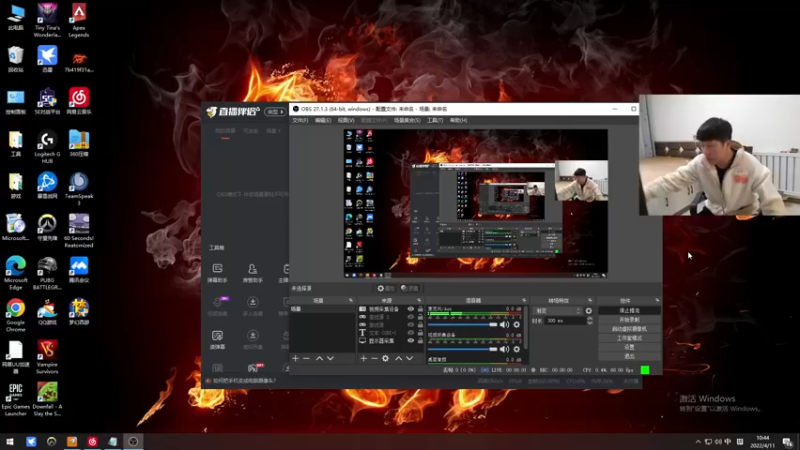This screenshot has width=800, height=450.
Task: Toggle lock on 文本 (GDI+) source
Action: pyautogui.click(x=420, y=333)
